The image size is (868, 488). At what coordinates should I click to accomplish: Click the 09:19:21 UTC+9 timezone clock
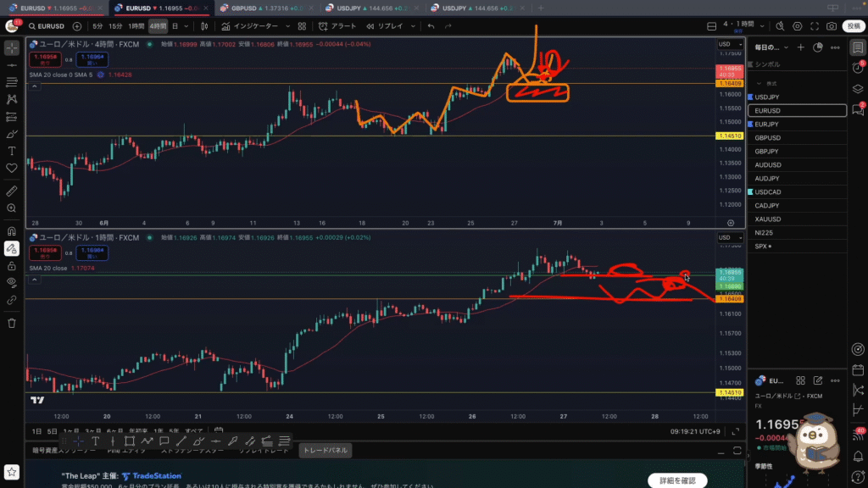pos(695,431)
